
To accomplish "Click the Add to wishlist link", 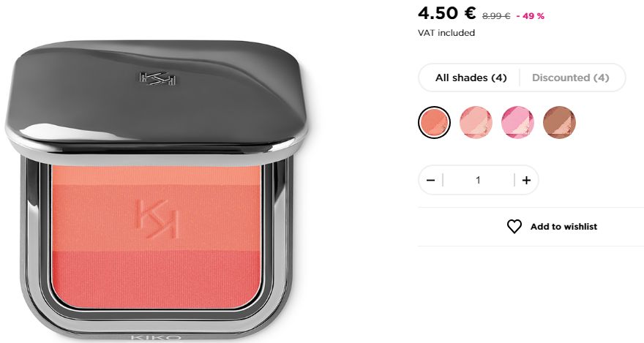I will [563, 227].
